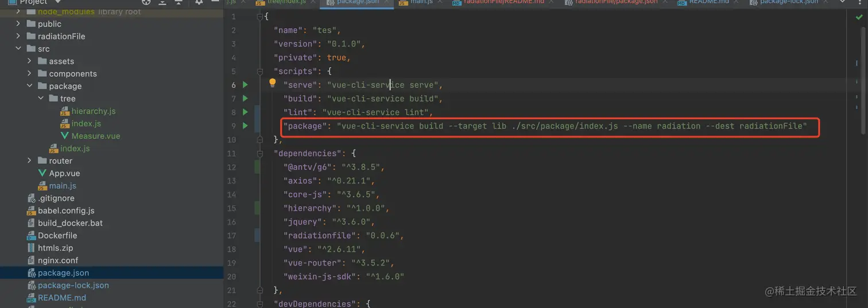Viewport: 868px width, 308px height.
Task: Click the nginx.conf file icon
Action: (x=32, y=260)
